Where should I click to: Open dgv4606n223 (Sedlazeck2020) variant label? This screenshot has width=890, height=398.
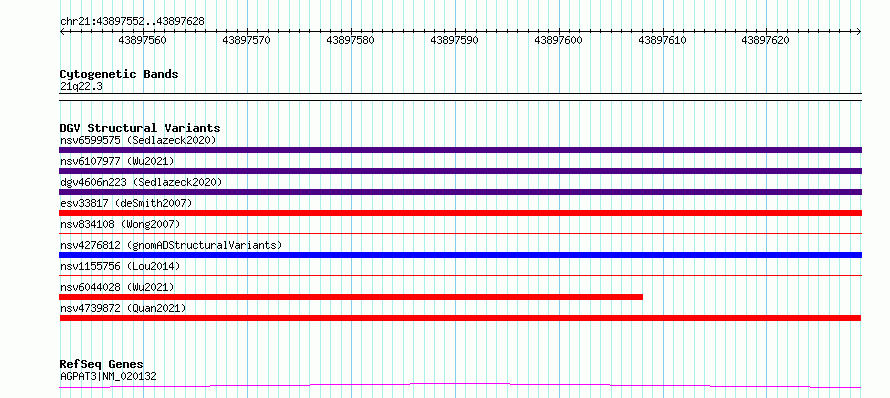point(141,182)
